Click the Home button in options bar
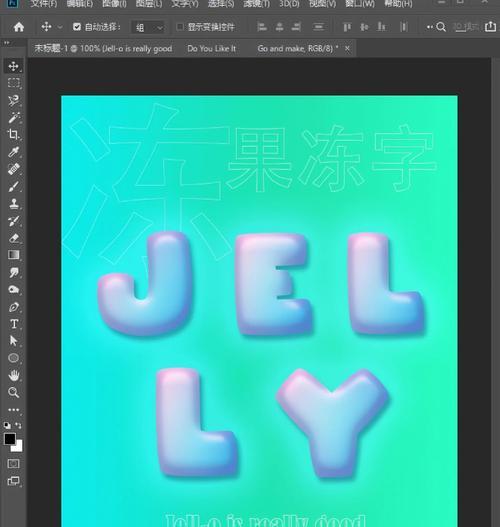This screenshot has width=500, height=527. (19, 27)
